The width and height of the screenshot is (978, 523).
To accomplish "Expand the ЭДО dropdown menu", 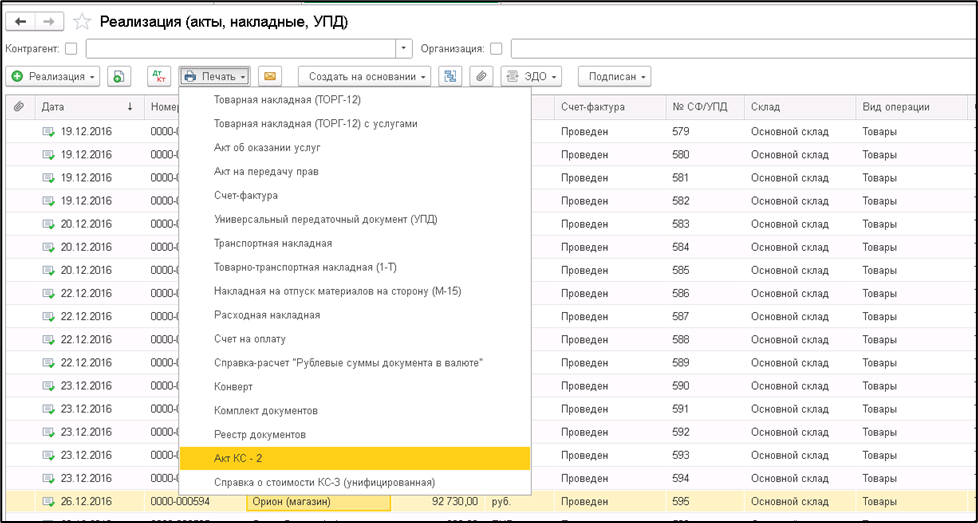I will tap(531, 76).
